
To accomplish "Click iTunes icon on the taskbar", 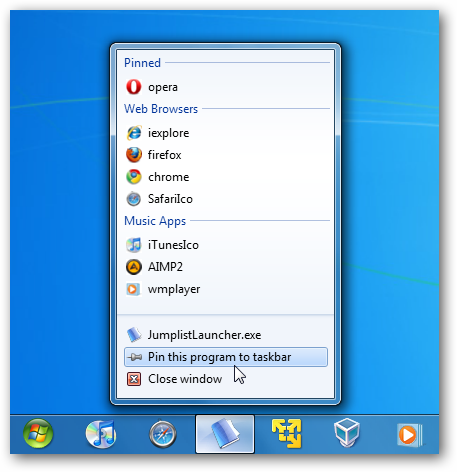I will click(x=101, y=434).
